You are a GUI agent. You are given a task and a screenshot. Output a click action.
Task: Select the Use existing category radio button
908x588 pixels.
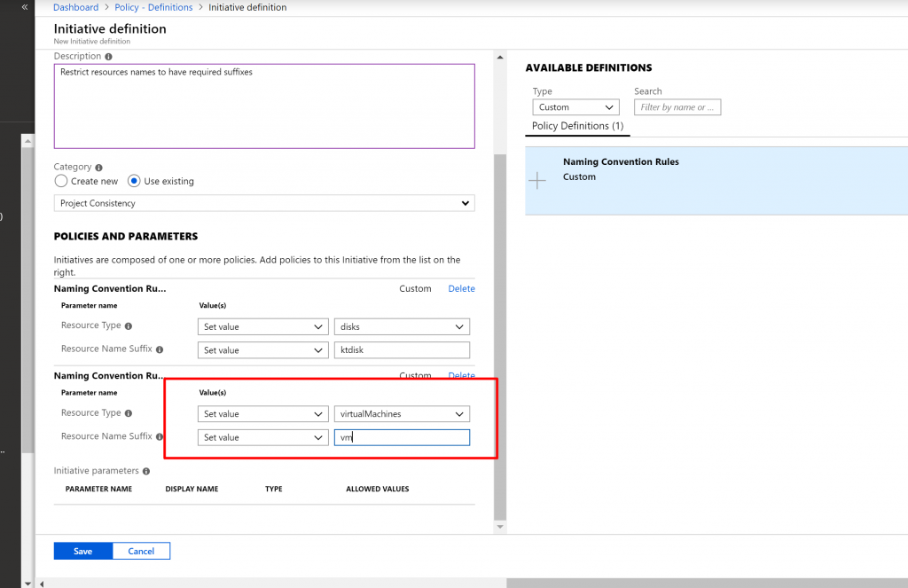pyautogui.click(x=134, y=181)
